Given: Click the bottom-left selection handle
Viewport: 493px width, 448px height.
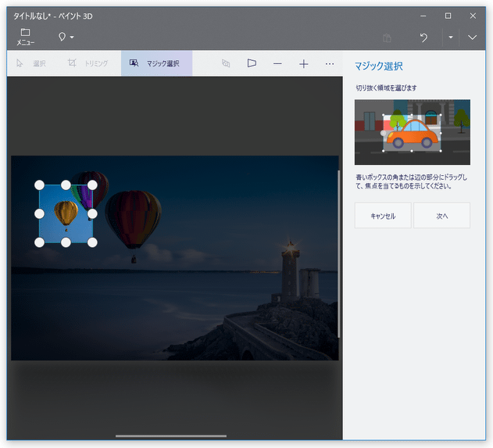Looking at the screenshot, I should click(39, 242).
